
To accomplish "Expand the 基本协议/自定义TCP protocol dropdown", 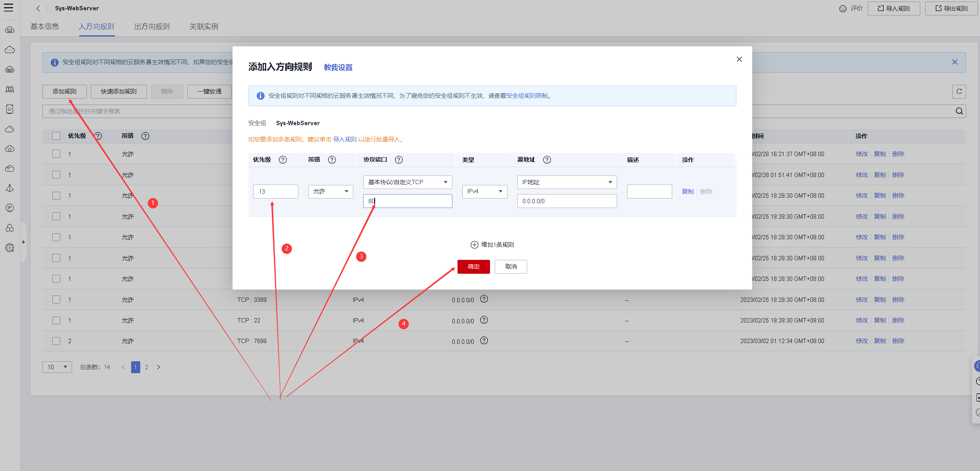I will (x=407, y=182).
